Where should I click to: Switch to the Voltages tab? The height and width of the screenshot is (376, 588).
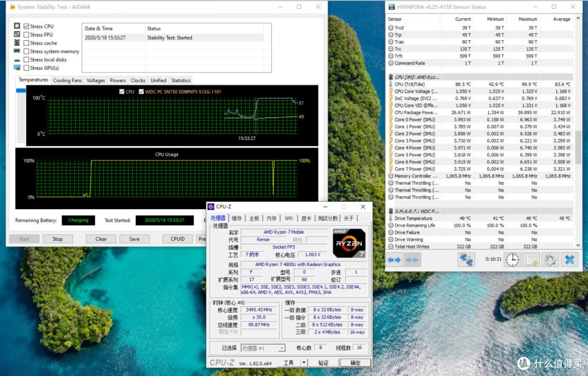tap(96, 80)
